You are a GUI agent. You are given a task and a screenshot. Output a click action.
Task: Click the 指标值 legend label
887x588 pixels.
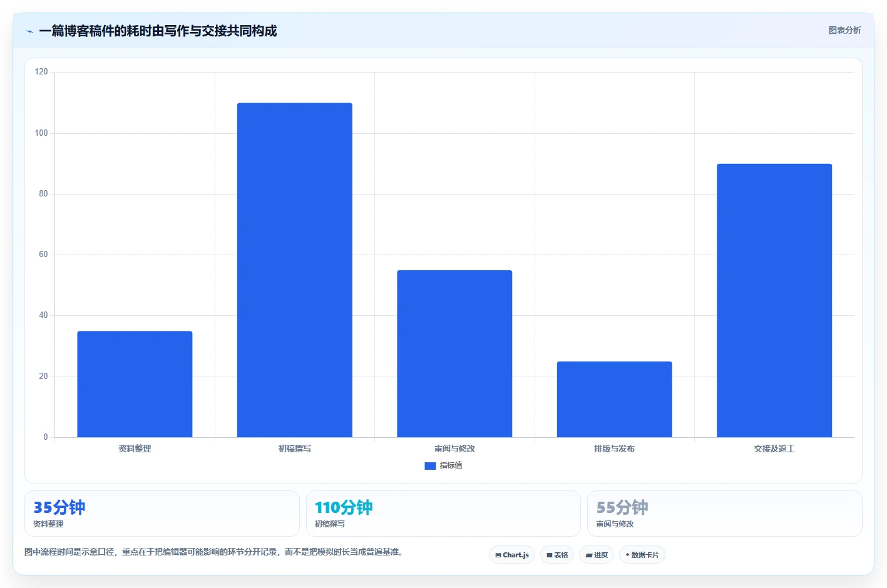pyautogui.click(x=451, y=465)
